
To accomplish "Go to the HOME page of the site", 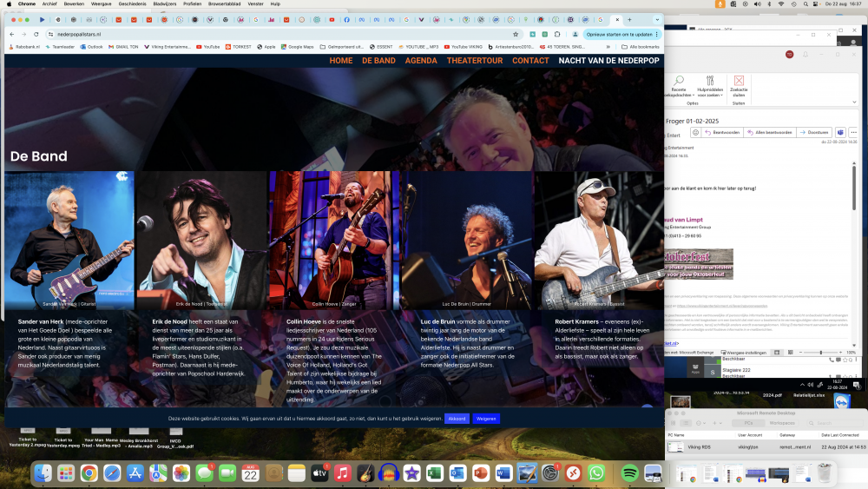I will [x=341, y=61].
